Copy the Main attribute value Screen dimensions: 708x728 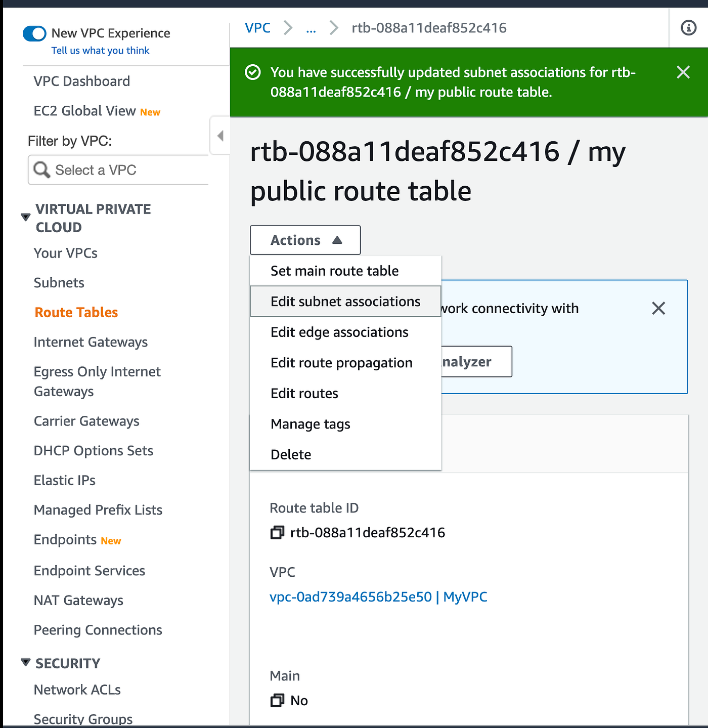coord(277,701)
